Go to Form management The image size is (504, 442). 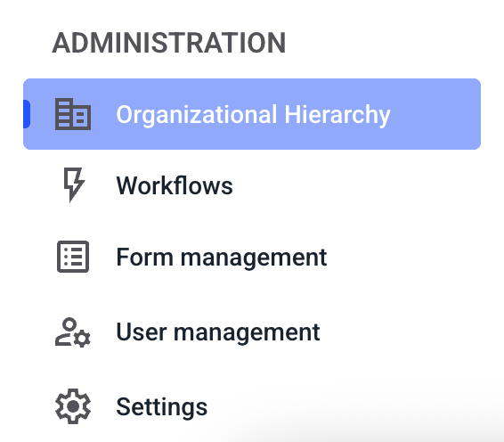pos(252,257)
